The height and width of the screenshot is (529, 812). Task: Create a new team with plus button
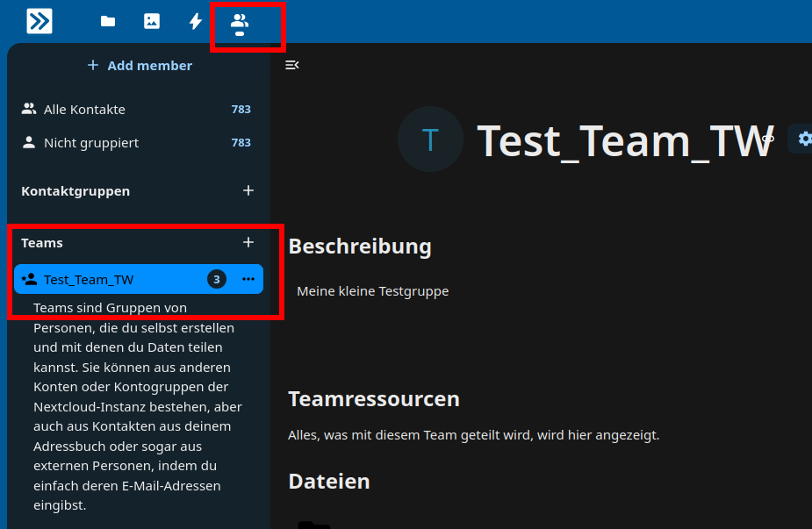(x=248, y=242)
